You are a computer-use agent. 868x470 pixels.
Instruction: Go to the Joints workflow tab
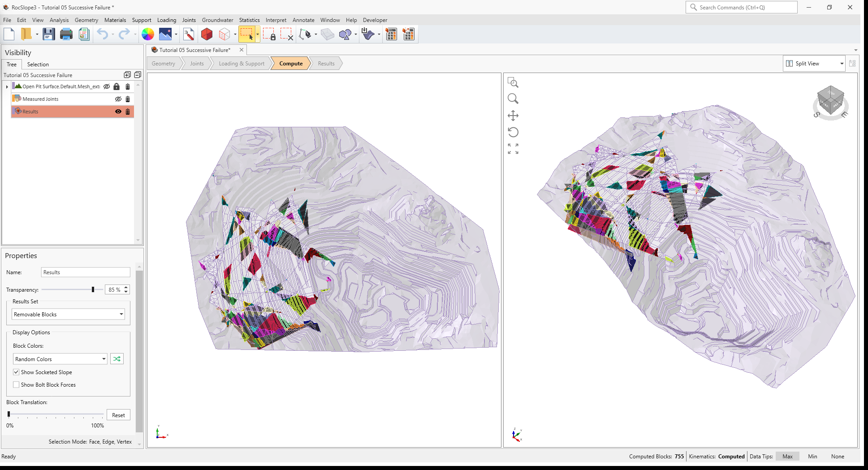tap(197, 64)
